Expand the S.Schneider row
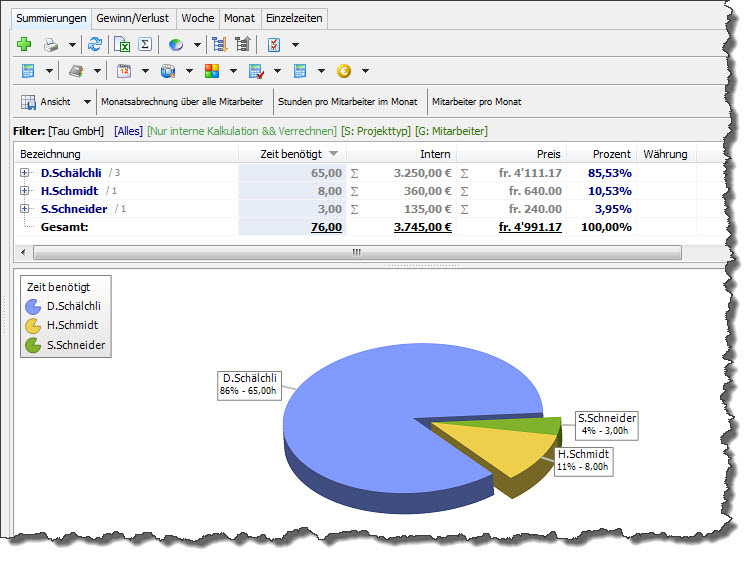 (x=24, y=209)
